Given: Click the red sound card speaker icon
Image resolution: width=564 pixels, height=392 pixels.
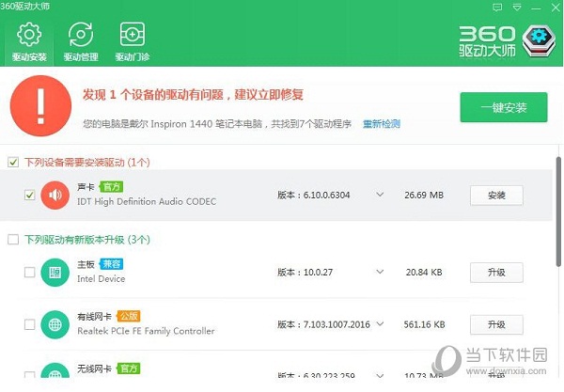Looking at the screenshot, I should [x=55, y=195].
